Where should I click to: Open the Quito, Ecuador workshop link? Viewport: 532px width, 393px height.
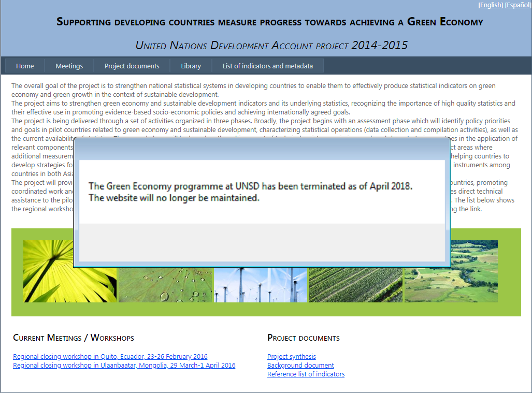(x=110, y=356)
